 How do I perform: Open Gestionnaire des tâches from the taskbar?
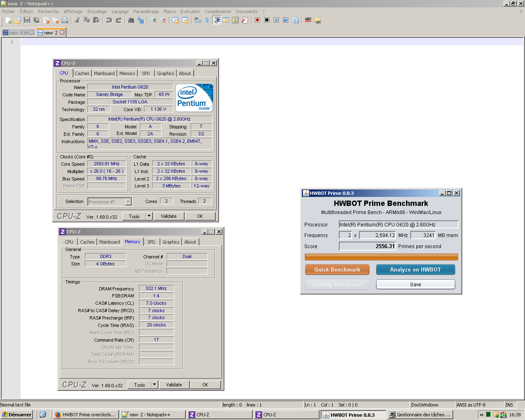pos(421,415)
